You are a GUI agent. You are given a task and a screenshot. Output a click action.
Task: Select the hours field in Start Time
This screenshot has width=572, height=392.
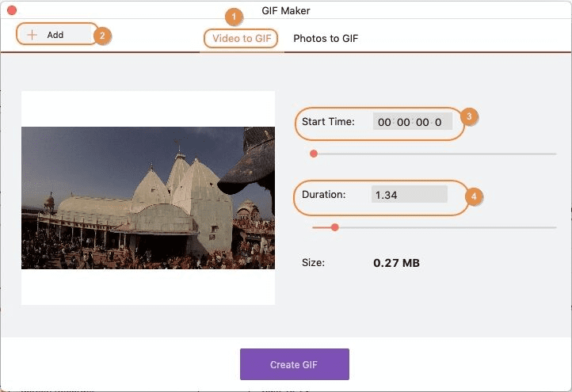pos(384,123)
